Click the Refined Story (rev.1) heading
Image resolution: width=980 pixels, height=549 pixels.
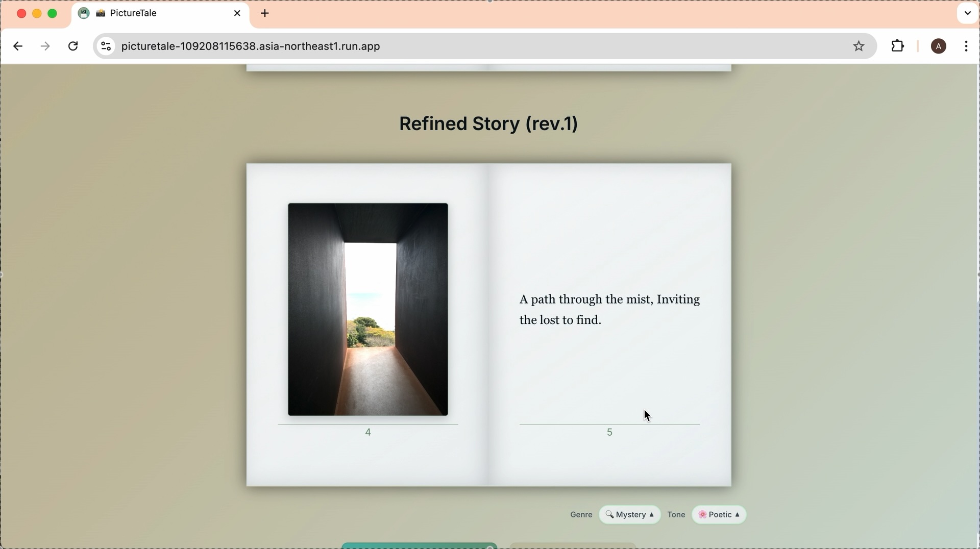tap(488, 124)
